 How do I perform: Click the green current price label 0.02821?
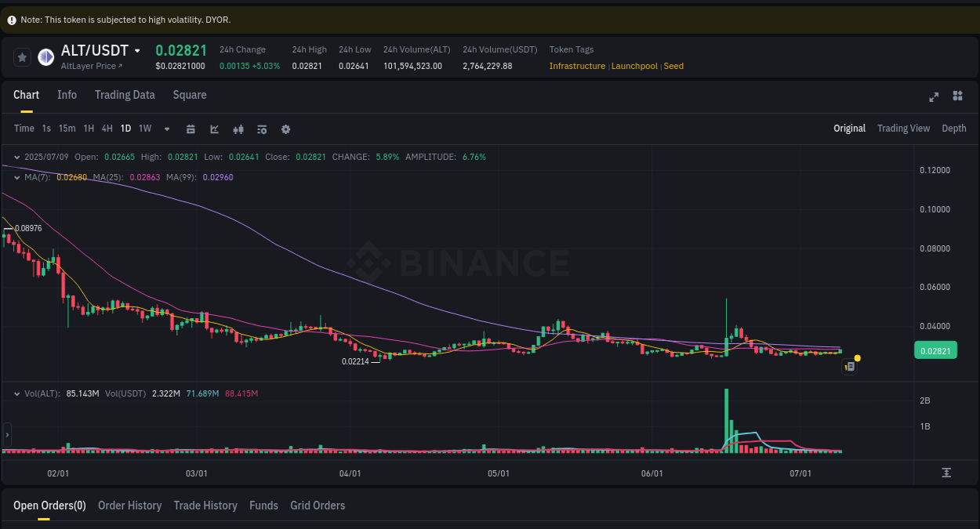pos(935,350)
